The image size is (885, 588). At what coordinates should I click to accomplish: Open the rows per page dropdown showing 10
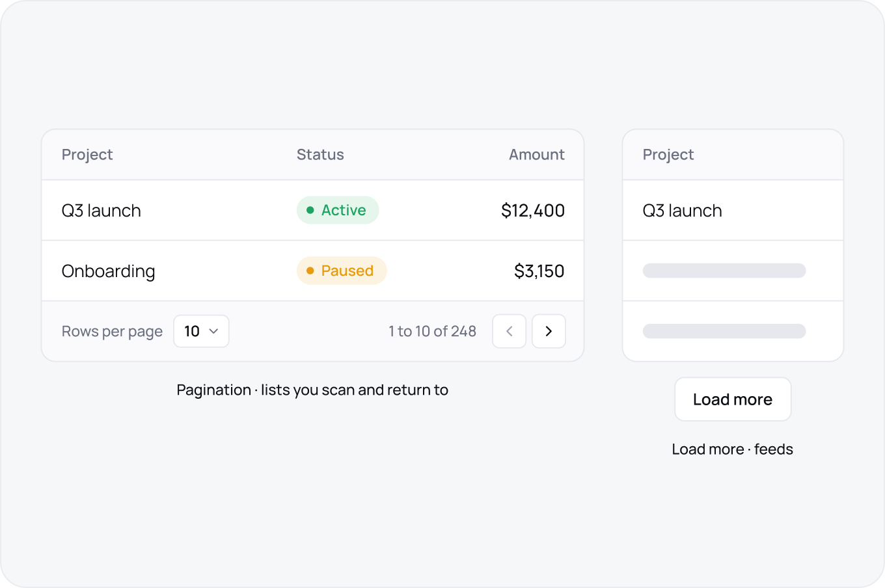(201, 331)
